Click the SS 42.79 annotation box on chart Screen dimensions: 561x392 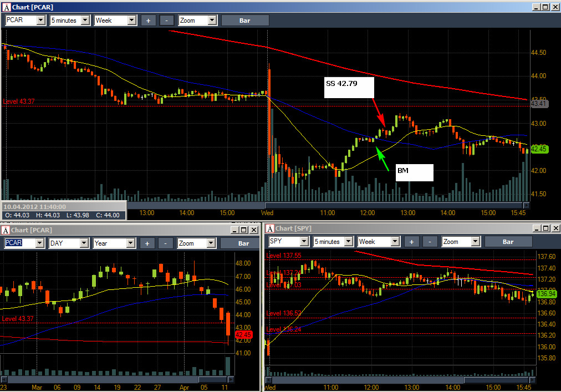click(349, 88)
